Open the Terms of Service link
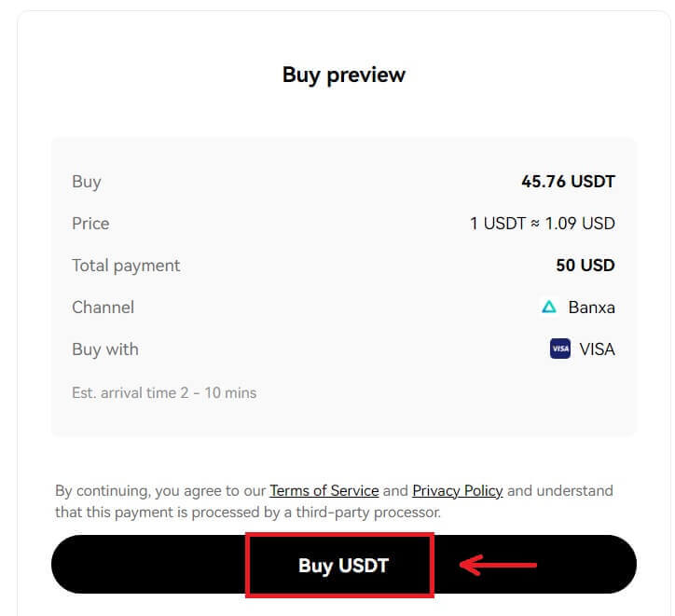The image size is (675, 616). [x=324, y=490]
